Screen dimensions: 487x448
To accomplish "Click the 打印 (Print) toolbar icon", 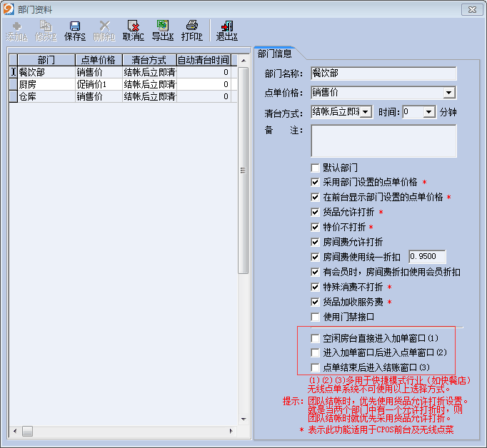I will pyautogui.click(x=191, y=30).
